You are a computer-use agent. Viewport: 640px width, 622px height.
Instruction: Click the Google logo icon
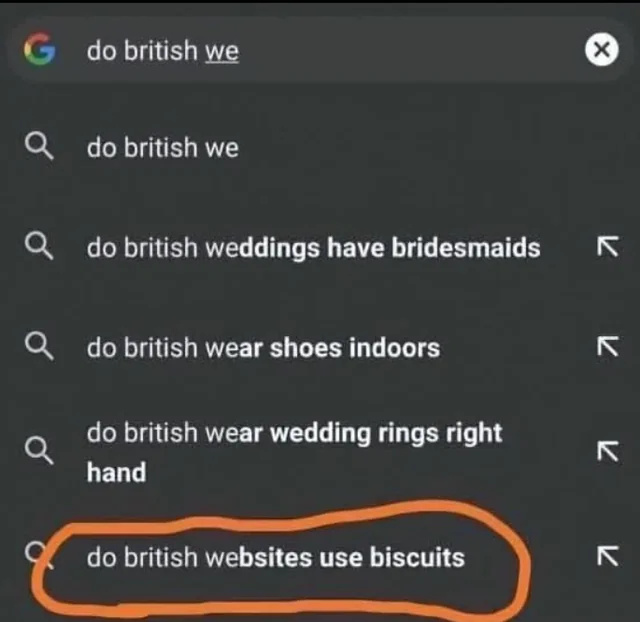coord(40,49)
